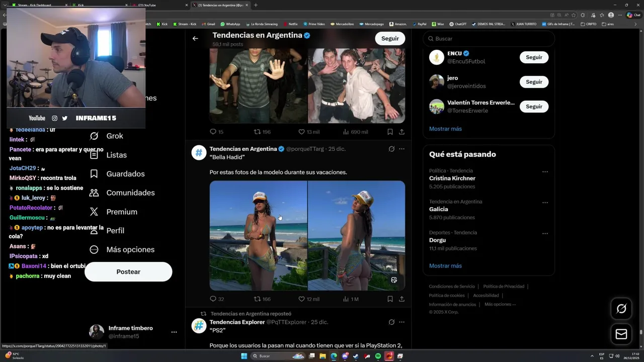Bookmark the post with 690 mil views

pyautogui.click(x=390, y=132)
